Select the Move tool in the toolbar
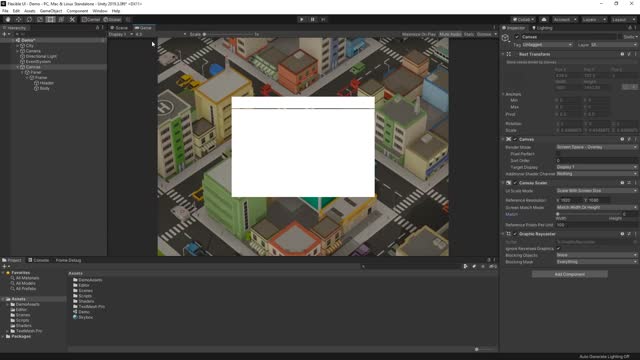The height and width of the screenshot is (360, 640). pyautogui.click(x=18, y=19)
